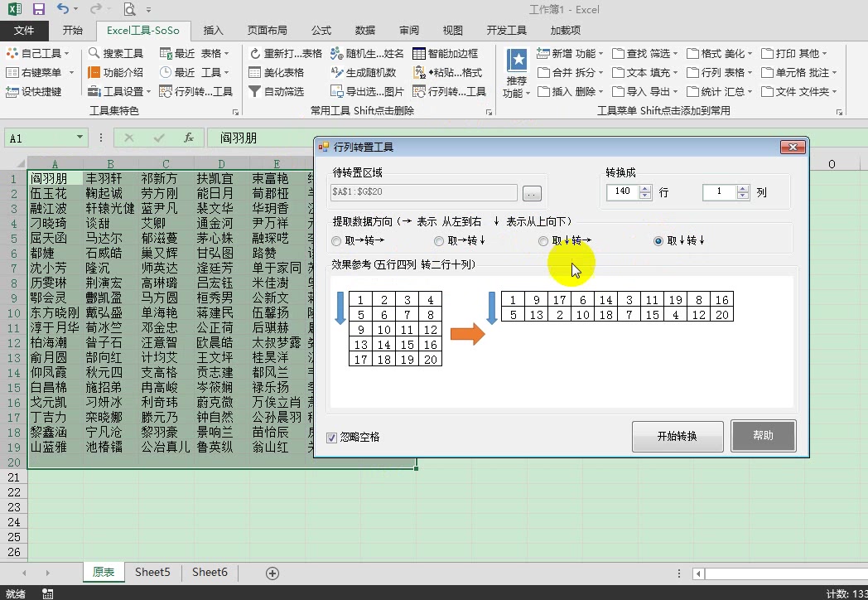The width and height of the screenshot is (868, 600).
Task: Decrease the 行 row count stepper
Action: 645,196
